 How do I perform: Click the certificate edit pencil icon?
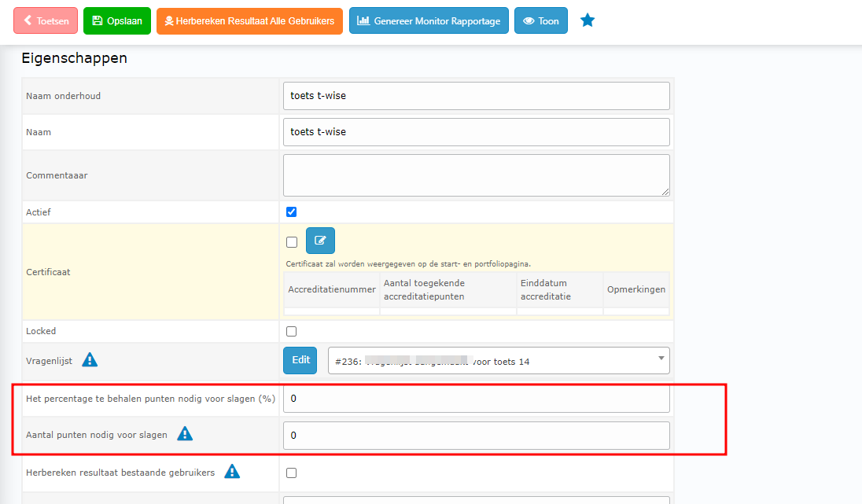coord(320,241)
